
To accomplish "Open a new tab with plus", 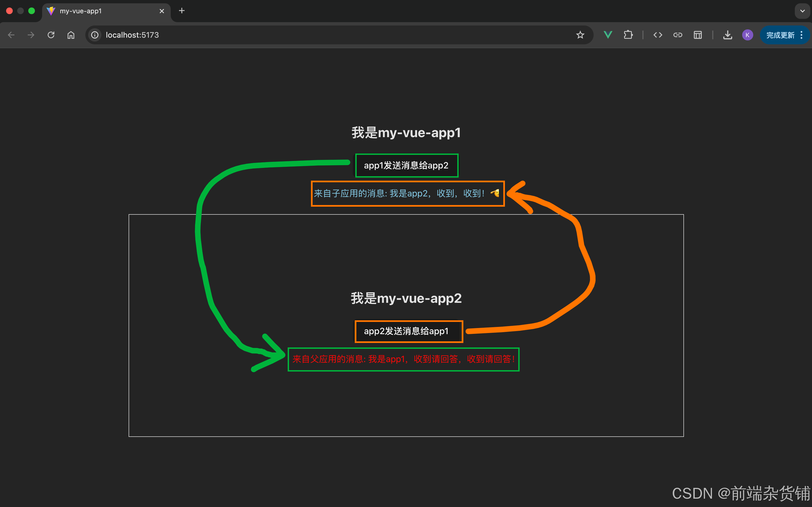I will point(182,11).
